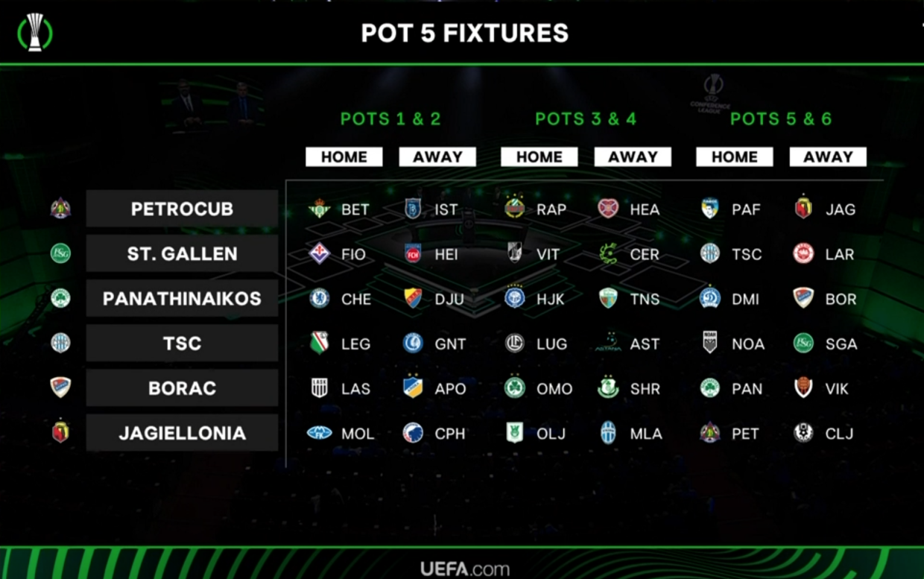This screenshot has height=579, width=924.
Task: Click the AWAY label under Pots 5 & 6
Action: pyautogui.click(x=828, y=156)
